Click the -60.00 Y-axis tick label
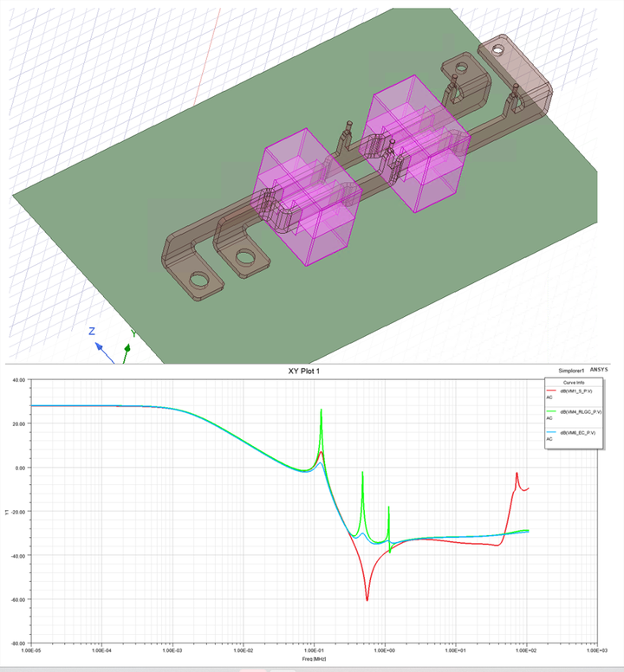Viewport: 624px width, 672px height. pos(18,599)
